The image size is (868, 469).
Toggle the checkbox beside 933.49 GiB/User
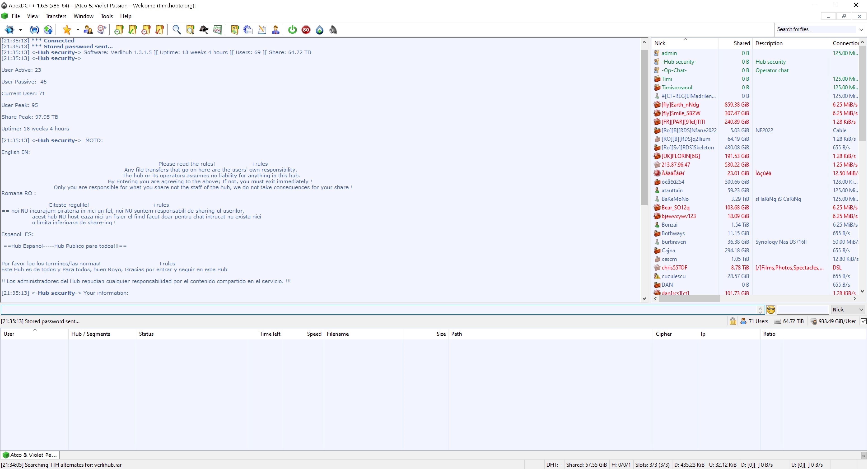coord(863,321)
